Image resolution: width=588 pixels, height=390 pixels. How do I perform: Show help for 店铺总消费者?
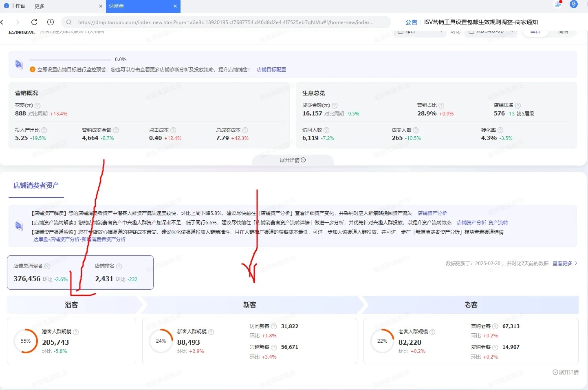pyautogui.click(x=47, y=266)
